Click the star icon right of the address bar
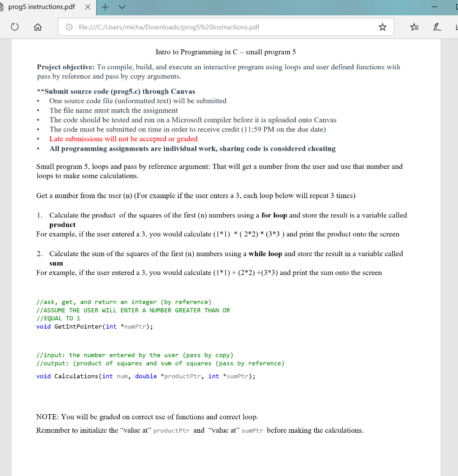458x476 pixels. [382, 27]
